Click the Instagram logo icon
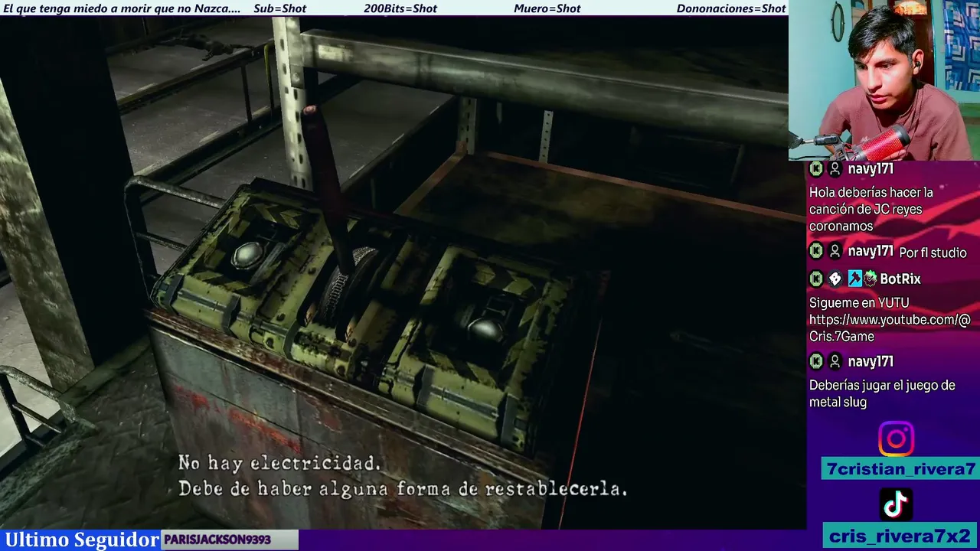The width and height of the screenshot is (980, 551). [896, 439]
